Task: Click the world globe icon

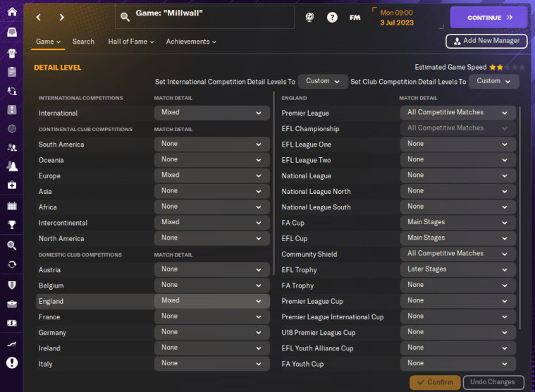Action: 309,17
